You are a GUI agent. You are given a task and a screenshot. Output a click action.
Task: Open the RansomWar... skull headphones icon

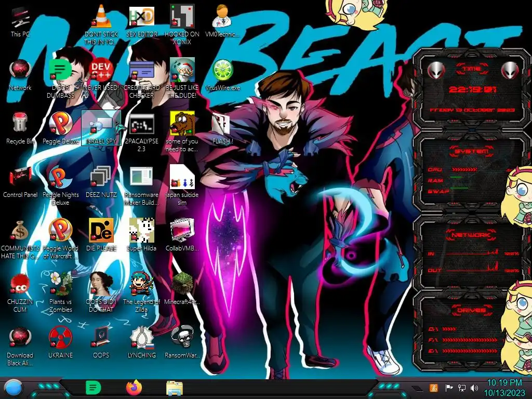click(x=182, y=343)
